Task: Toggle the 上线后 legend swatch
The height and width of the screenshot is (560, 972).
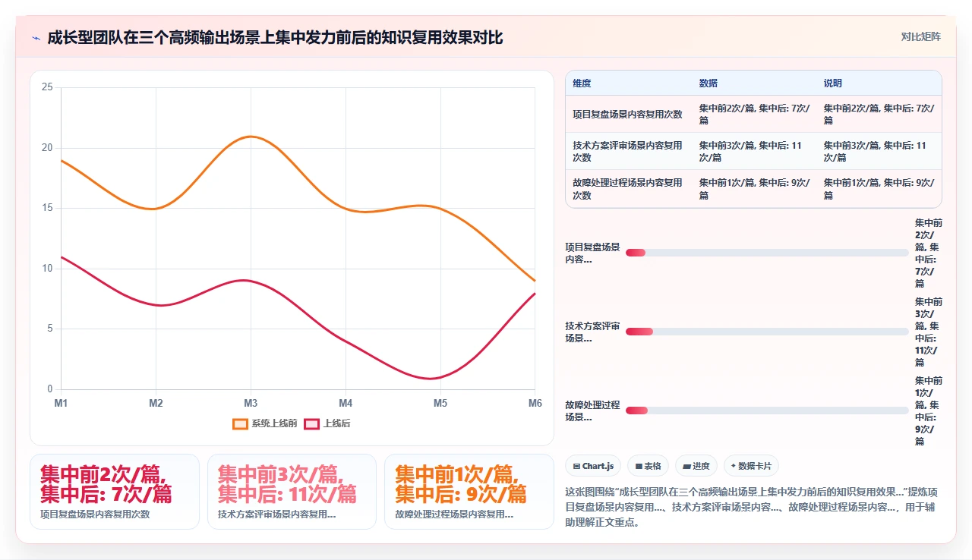Action: [x=311, y=423]
